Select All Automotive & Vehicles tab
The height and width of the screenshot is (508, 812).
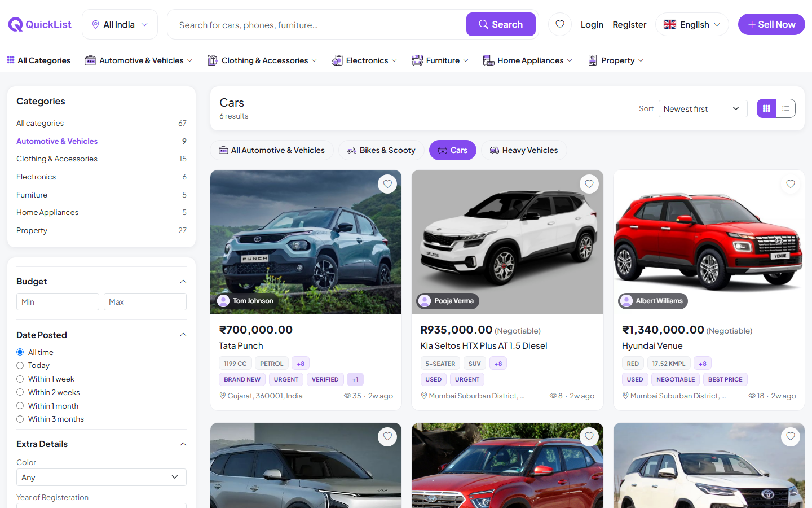point(272,150)
